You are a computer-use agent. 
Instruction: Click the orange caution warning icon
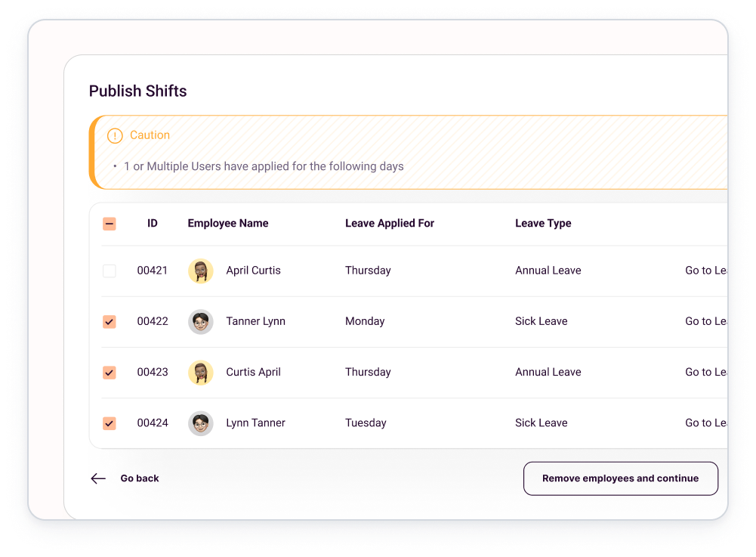click(115, 135)
